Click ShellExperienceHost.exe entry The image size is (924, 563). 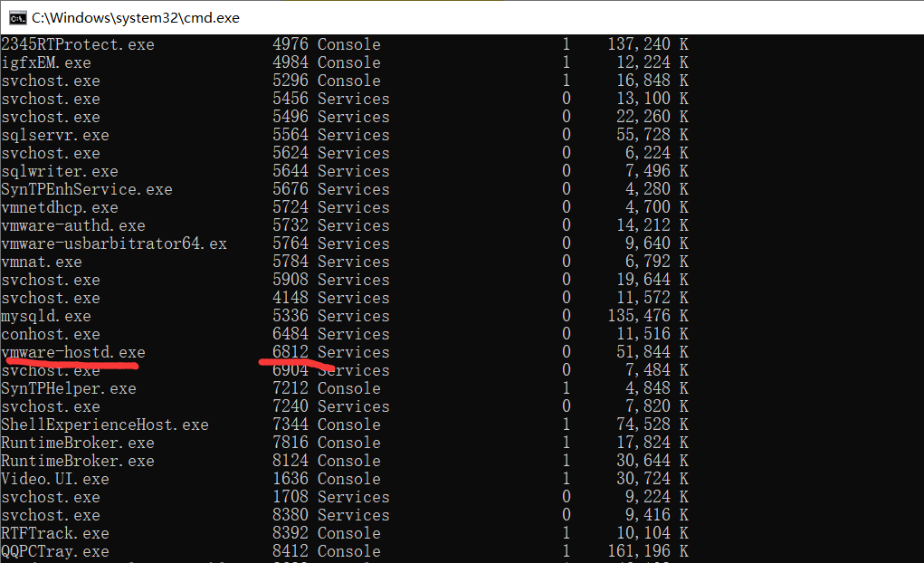(105, 425)
